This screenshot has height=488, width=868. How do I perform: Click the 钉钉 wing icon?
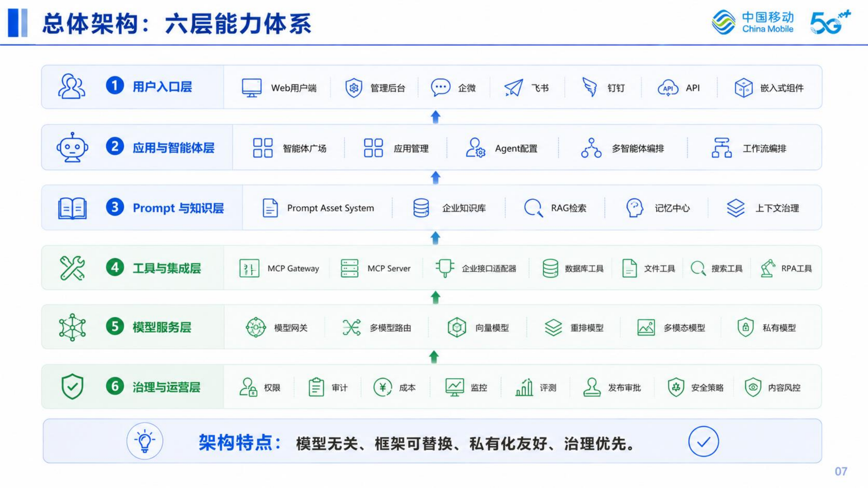[589, 87]
